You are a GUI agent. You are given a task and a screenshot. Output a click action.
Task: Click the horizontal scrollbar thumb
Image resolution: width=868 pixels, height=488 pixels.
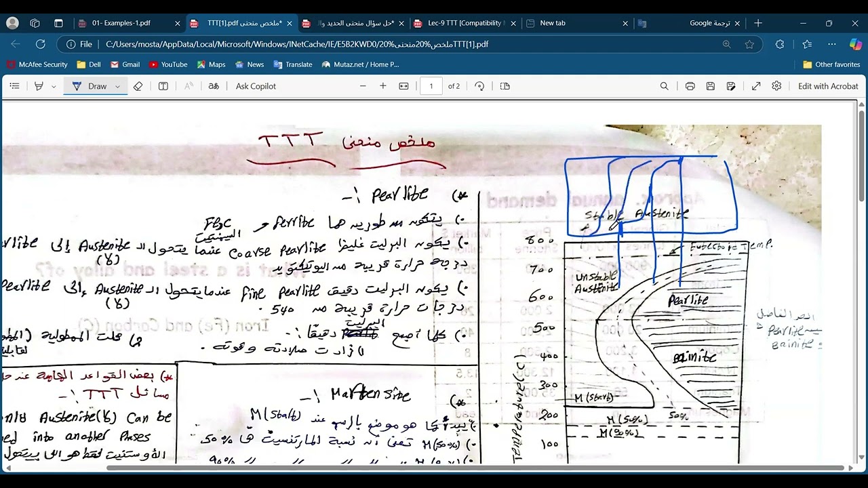pyautogui.click(x=476, y=468)
